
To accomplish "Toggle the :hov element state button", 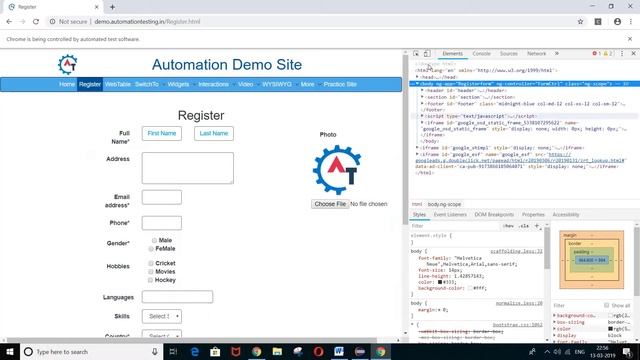I will click(508, 226).
